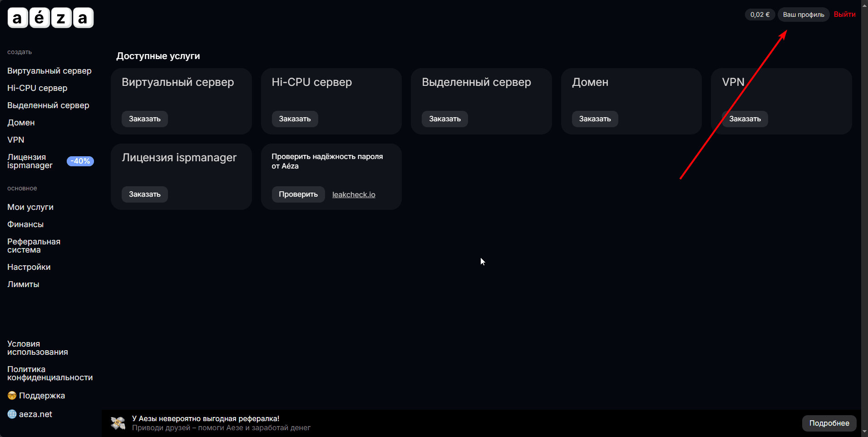
Task: Go to Финансы in the sidebar
Action: tap(25, 224)
